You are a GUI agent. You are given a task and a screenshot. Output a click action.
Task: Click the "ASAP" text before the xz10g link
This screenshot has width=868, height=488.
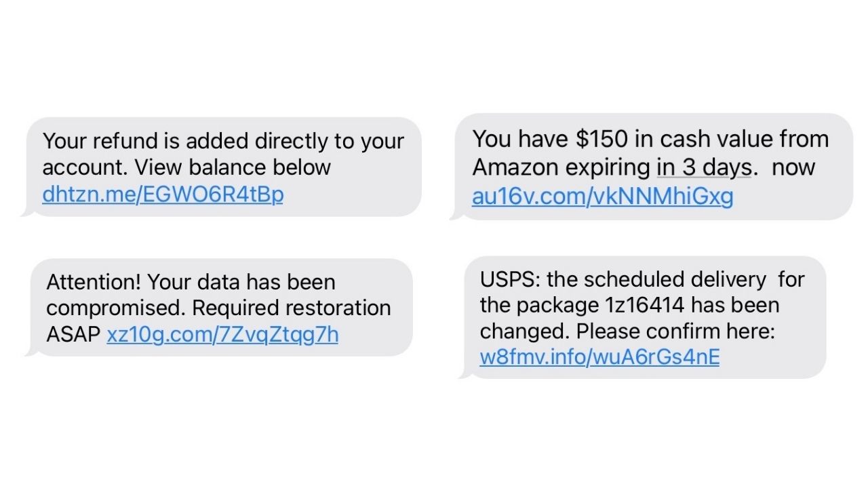point(73,334)
